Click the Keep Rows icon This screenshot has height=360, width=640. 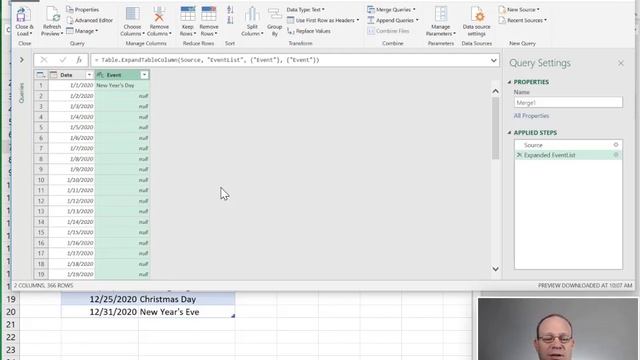[188, 14]
